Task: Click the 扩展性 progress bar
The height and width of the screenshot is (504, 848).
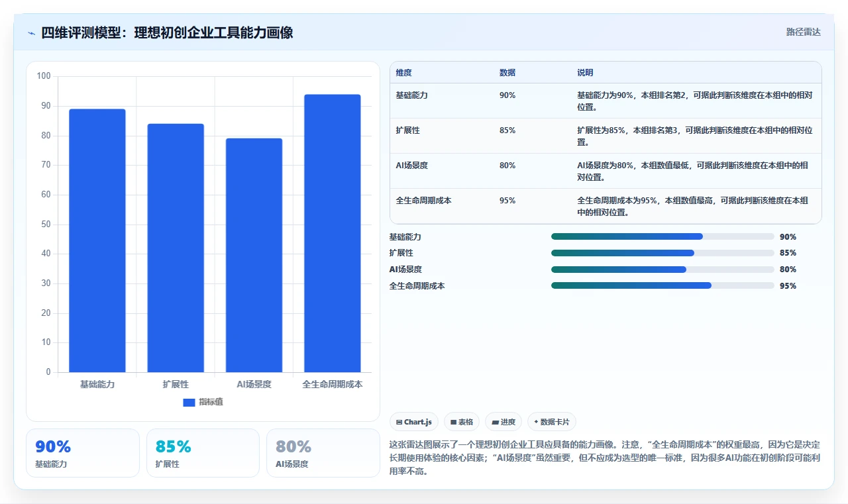Action: [x=662, y=253]
